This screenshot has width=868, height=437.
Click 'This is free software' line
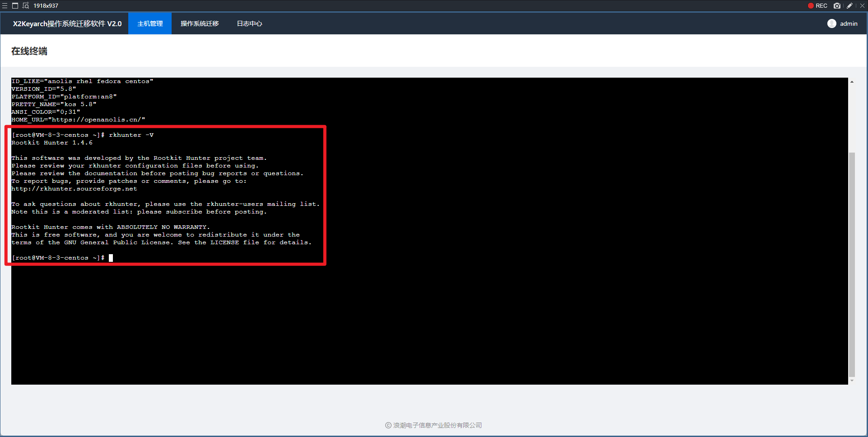tap(155, 235)
